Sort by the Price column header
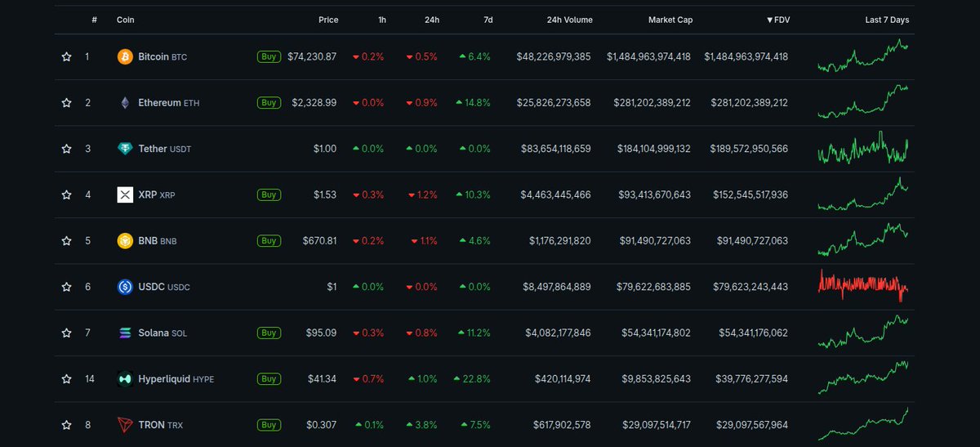Image resolution: width=980 pixels, height=447 pixels. point(328,20)
